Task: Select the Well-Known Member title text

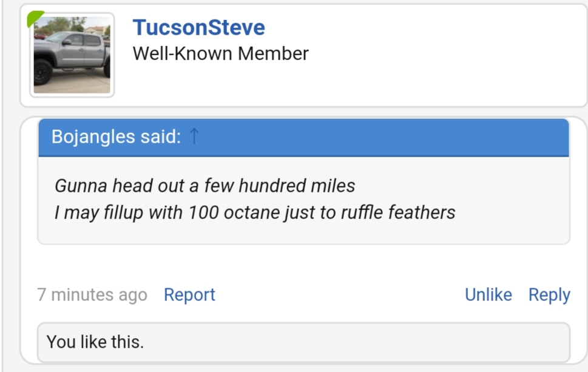Action: (x=220, y=53)
